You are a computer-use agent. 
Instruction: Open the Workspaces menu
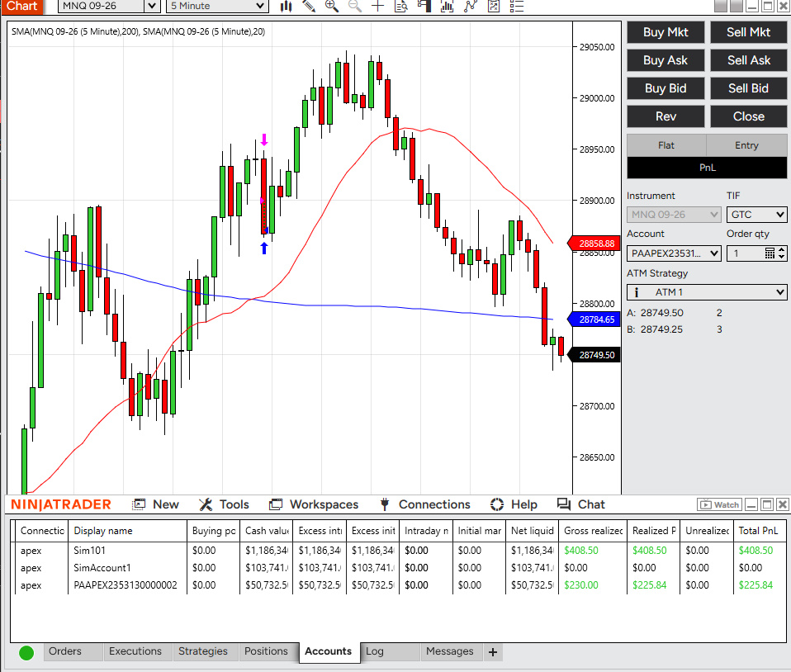pos(314,504)
